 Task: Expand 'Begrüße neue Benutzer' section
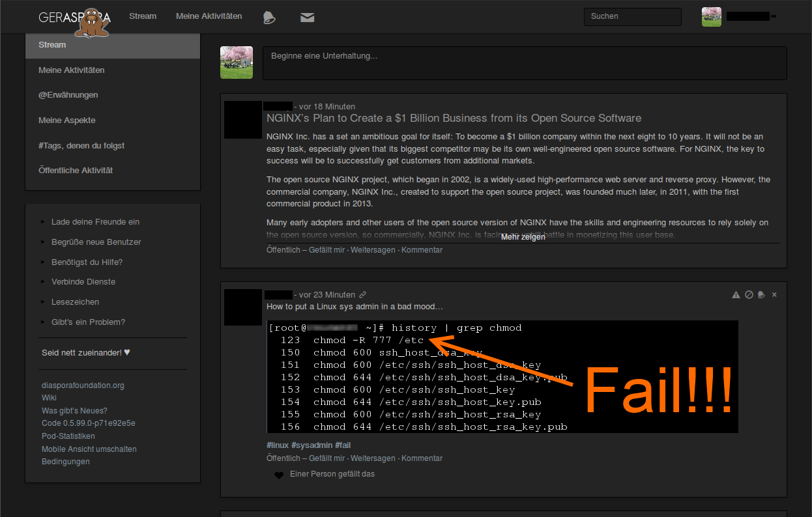[x=96, y=242]
